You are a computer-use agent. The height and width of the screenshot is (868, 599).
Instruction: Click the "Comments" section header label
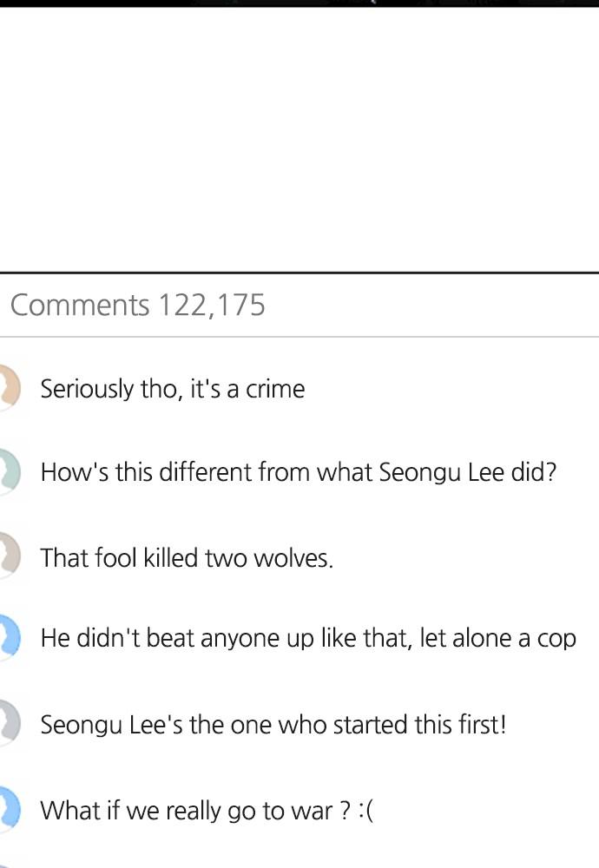tap(80, 306)
